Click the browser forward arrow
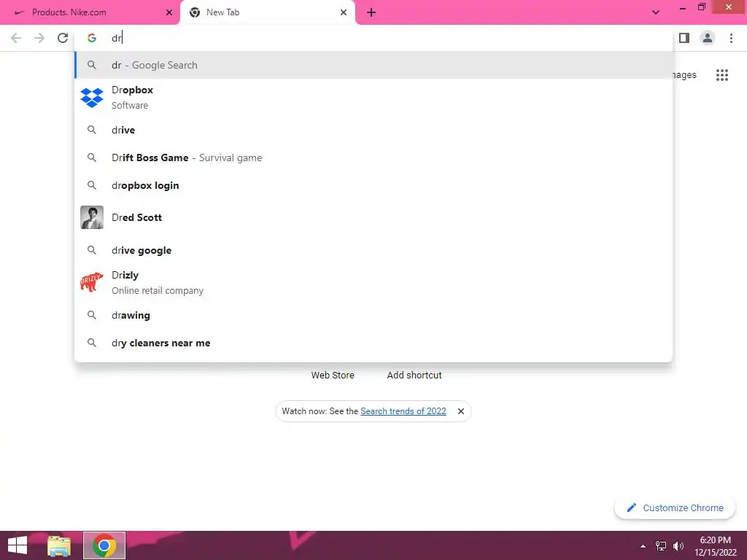The image size is (747, 560). 39,38
